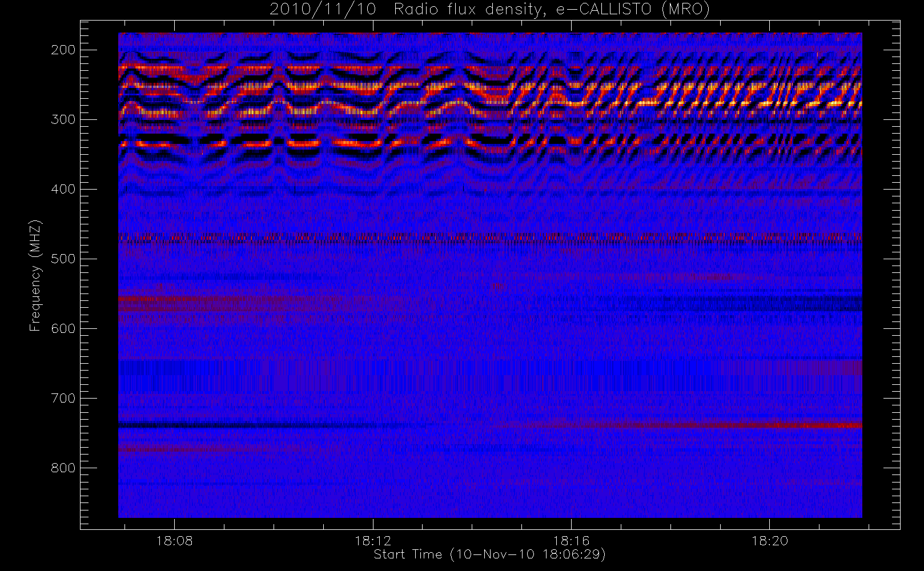Click the 600 frequency tick label
This screenshot has height=571, width=924.
[x=63, y=328]
